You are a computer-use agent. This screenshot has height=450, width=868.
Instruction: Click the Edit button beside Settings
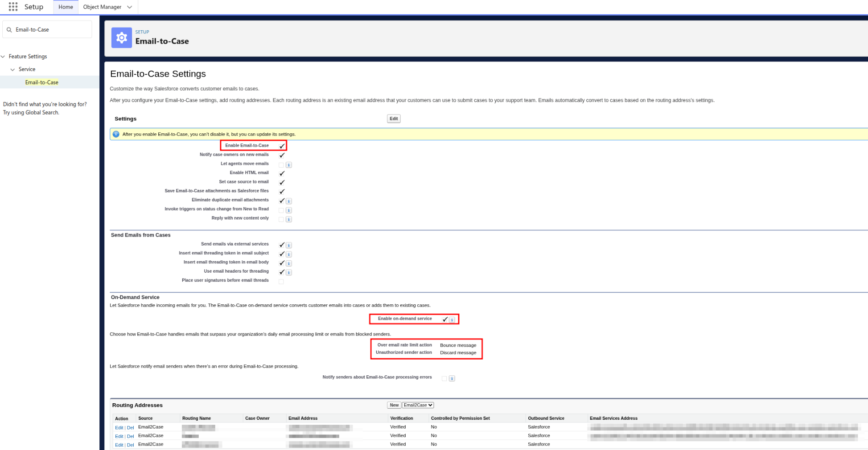coord(394,119)
